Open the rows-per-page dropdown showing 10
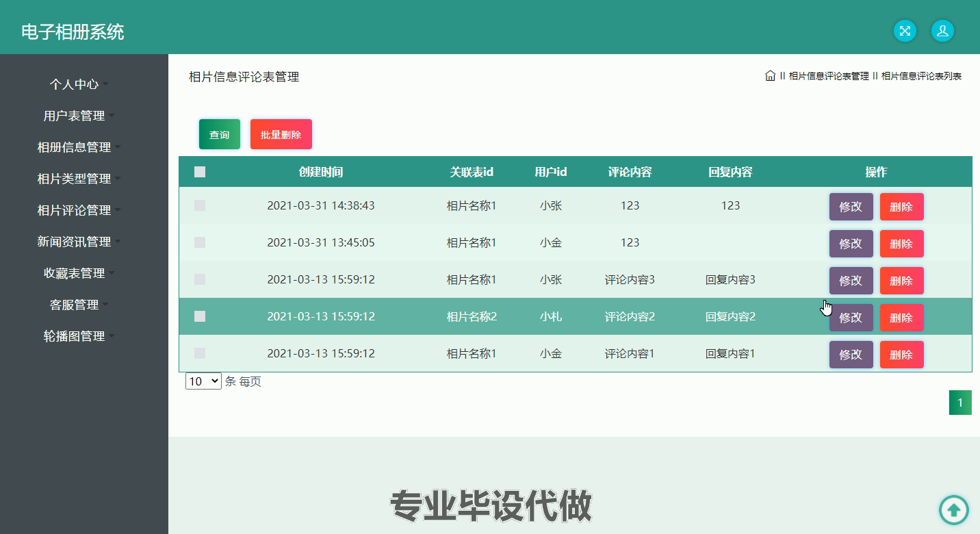The image size is (980, 534). (203, 381)
